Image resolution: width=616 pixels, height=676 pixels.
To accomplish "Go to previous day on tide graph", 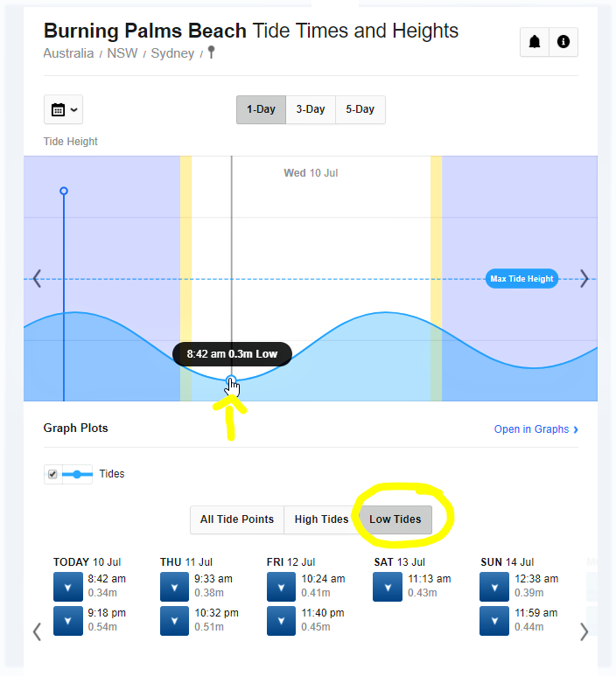I will point(37,278).
